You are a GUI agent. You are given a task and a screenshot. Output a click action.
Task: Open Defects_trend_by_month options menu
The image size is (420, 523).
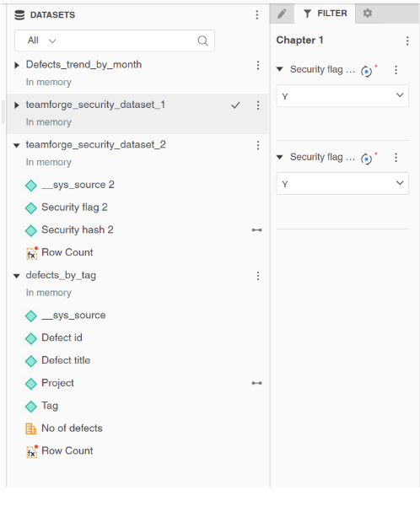point(258,65)
